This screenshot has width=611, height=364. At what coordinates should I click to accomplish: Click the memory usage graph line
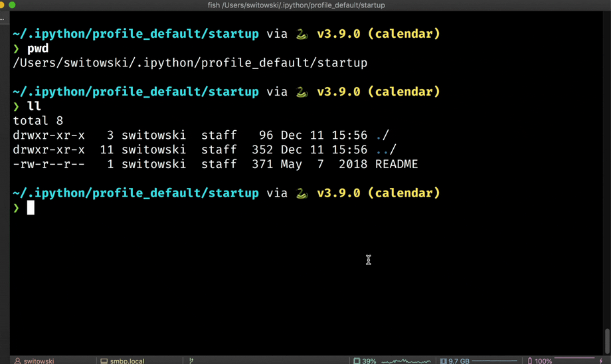click(494, 361)
